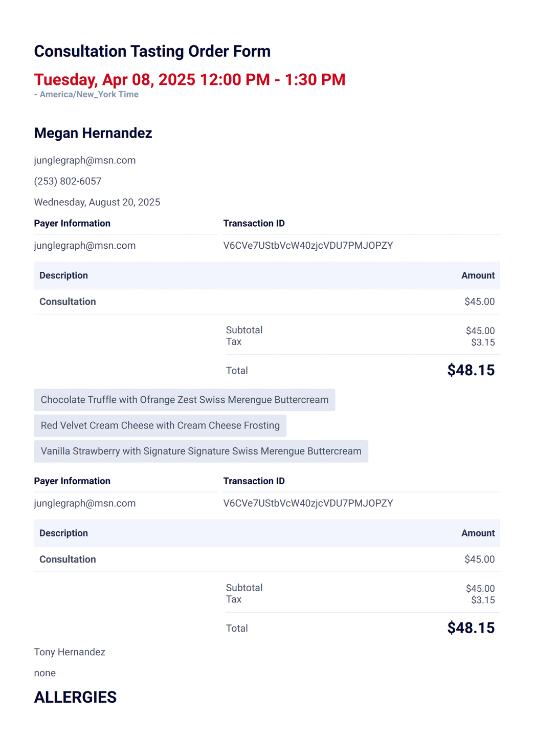534x756 pixels.
Task: Click the first Description column header
Action: [63, 275]
